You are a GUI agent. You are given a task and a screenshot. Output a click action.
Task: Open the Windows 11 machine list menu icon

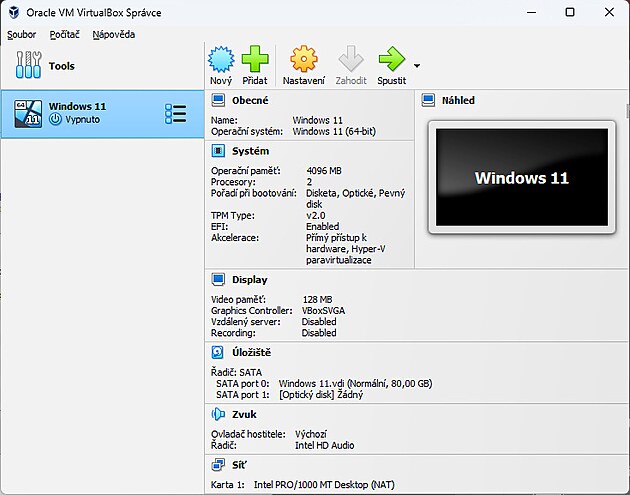(x=175, y=114)
